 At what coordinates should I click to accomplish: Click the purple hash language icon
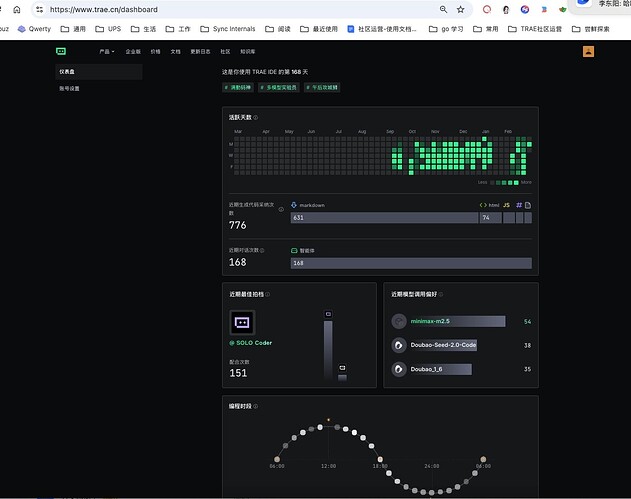pyautogui.click(x=519, y=205)
